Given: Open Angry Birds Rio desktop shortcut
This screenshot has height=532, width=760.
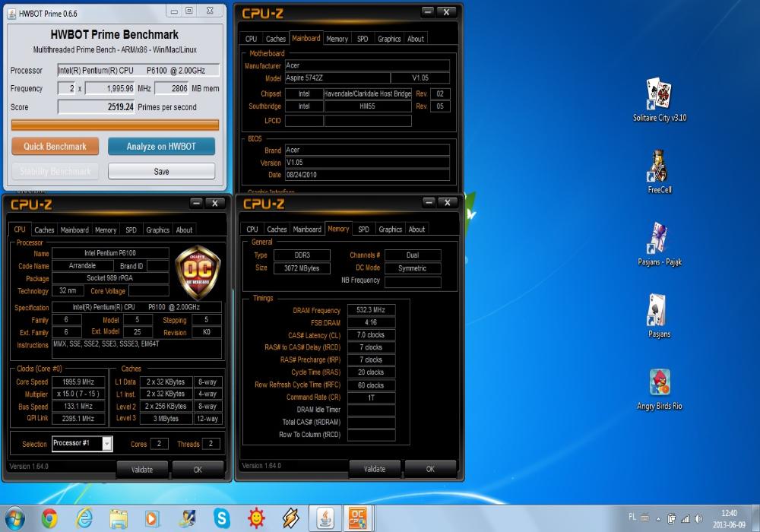Looking at the screenshot, I should (x=659, y=388).
